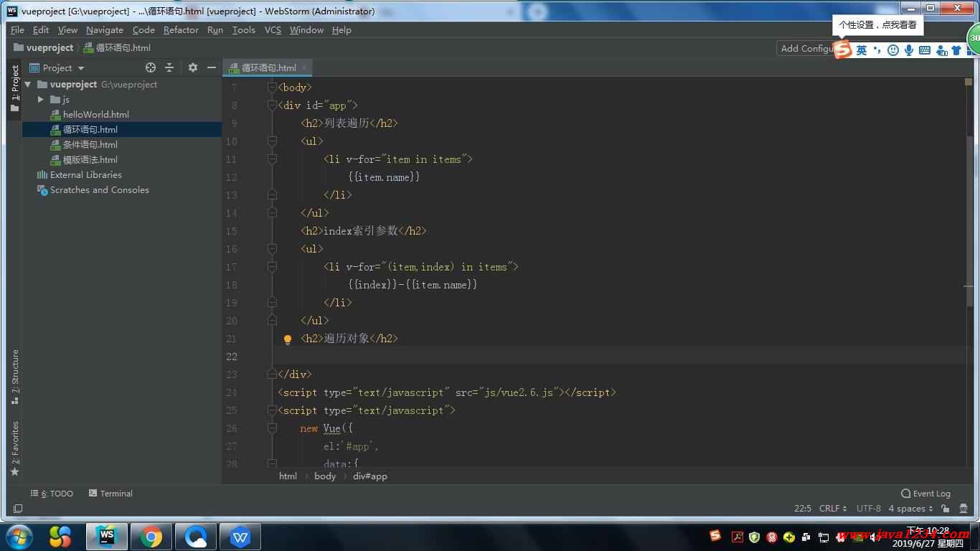Toggle the 1: Project side tab
Viewport: 980px width, 551px height.
pos(14,88)
